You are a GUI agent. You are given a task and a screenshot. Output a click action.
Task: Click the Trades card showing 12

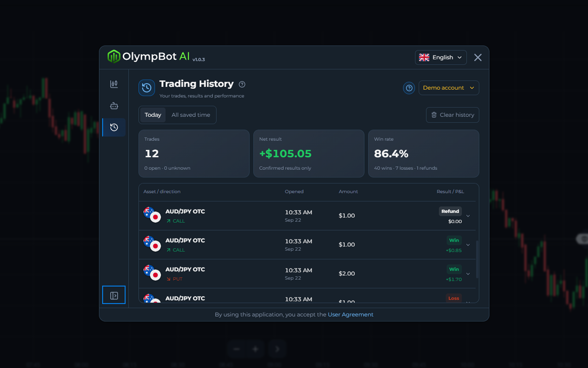pyautogui.click(x=194, y=154)
